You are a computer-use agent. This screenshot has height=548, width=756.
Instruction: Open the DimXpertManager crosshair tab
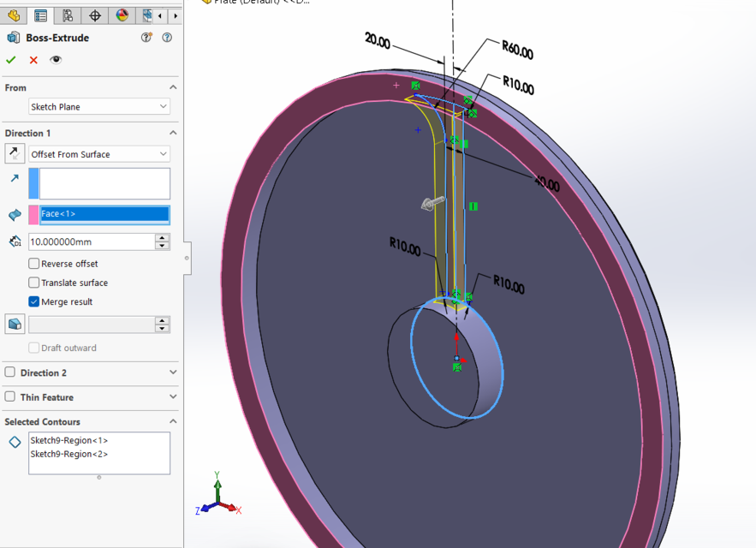95,15
